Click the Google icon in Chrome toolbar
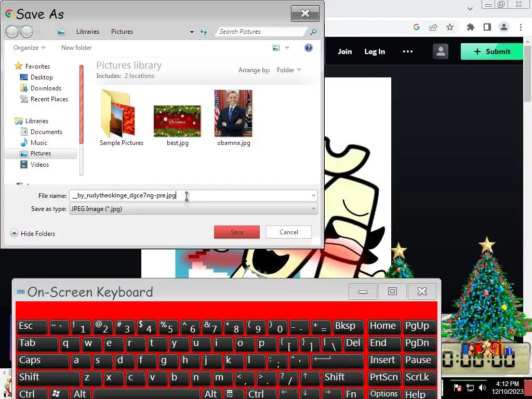The width and height of the screenshot is (532, 399). click(x=417, y=27)
